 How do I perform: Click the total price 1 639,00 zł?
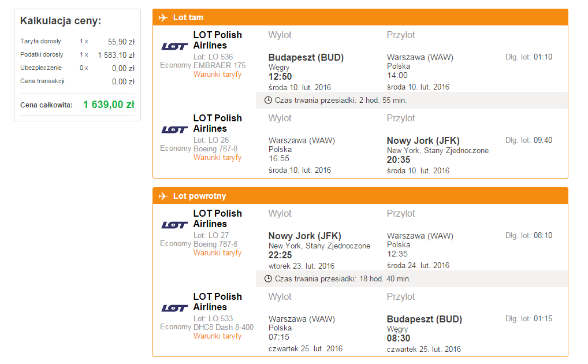click(109, 105)
